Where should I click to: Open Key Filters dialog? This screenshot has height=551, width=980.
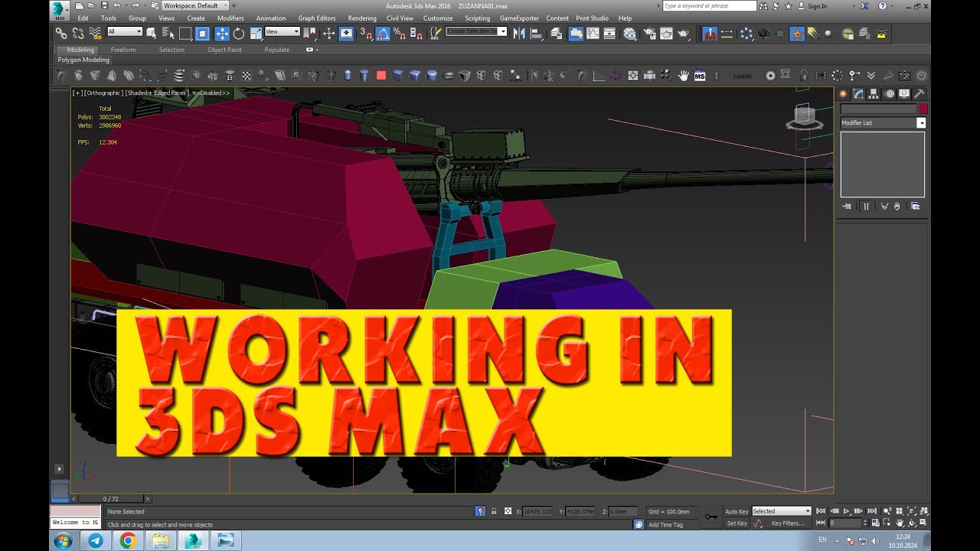click(x=788, y=523)
